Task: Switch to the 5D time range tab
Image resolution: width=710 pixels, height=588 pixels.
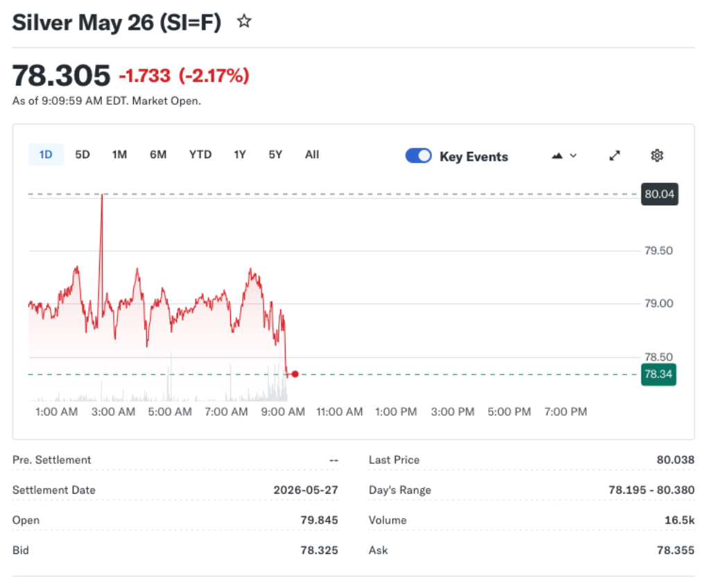Action: [82, 155]
